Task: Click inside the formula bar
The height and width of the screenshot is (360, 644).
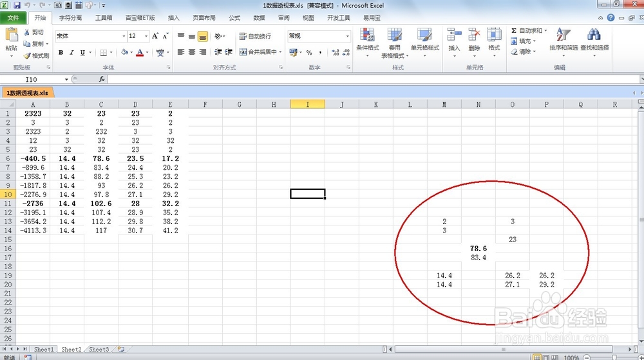Action: click(373, 79)
